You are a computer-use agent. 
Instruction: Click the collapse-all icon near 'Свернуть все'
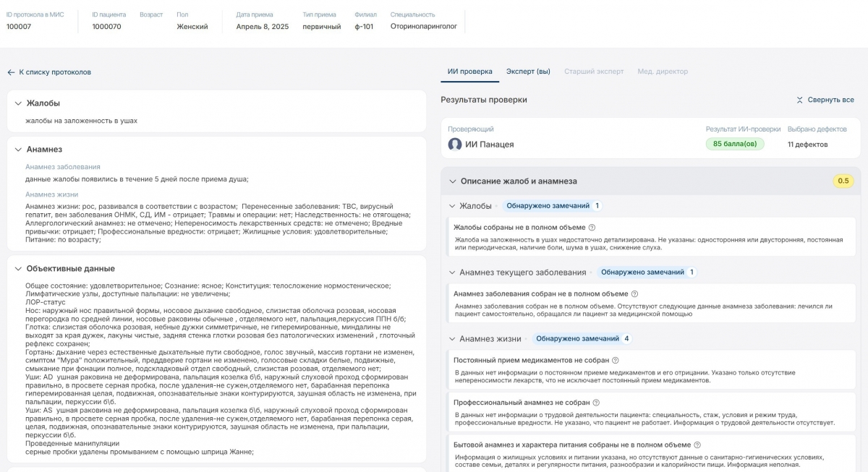coord(799,100)
